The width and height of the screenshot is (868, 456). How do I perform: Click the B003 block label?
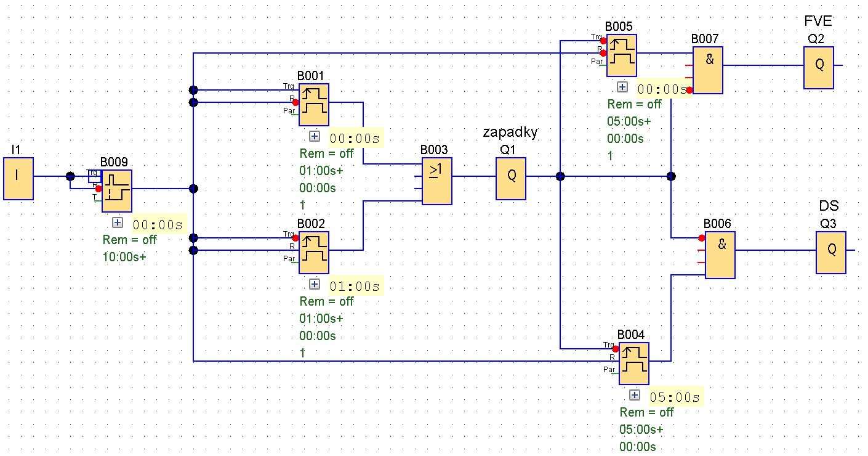click(x=434, y=150)
